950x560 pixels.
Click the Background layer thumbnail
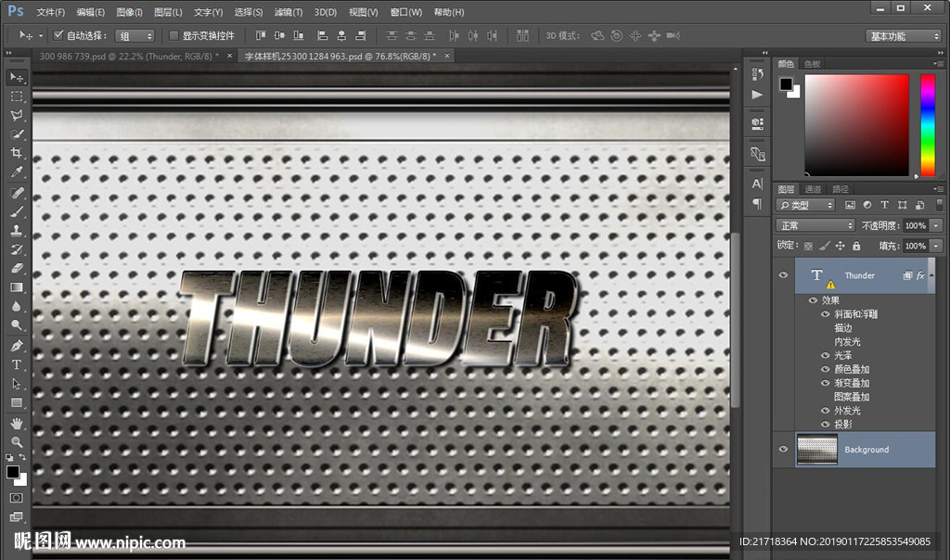[816, 450]
